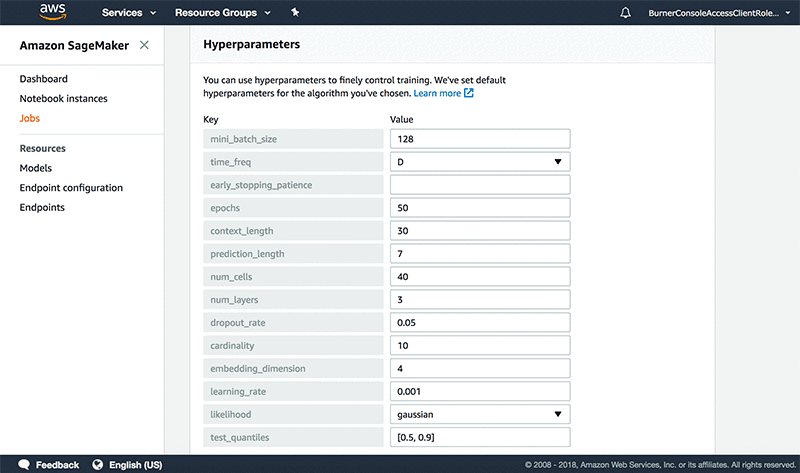Click the num_cells key label

[x=293, y=277]
